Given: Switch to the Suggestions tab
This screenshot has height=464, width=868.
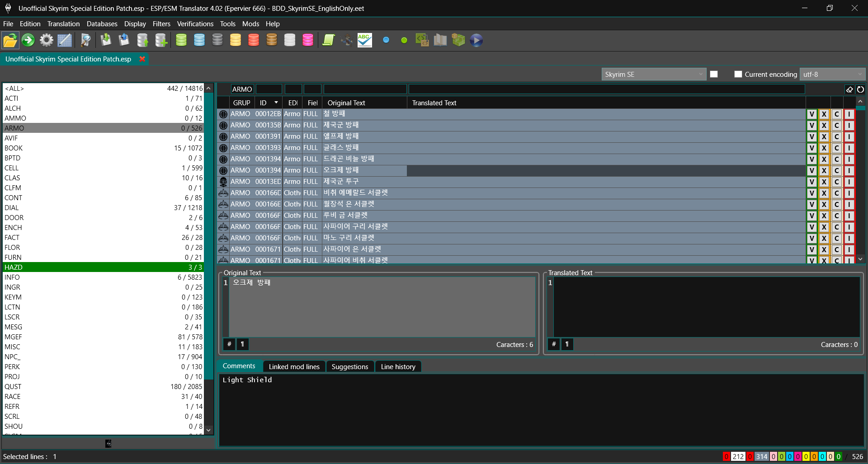Looking at the screenshot, I should point(350,366).
